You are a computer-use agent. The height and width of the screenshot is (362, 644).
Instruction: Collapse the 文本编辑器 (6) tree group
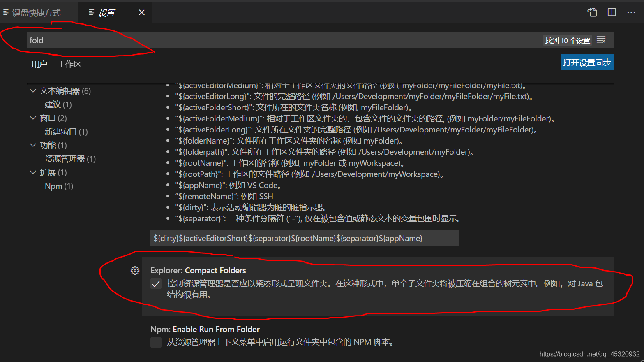[33, 90]
